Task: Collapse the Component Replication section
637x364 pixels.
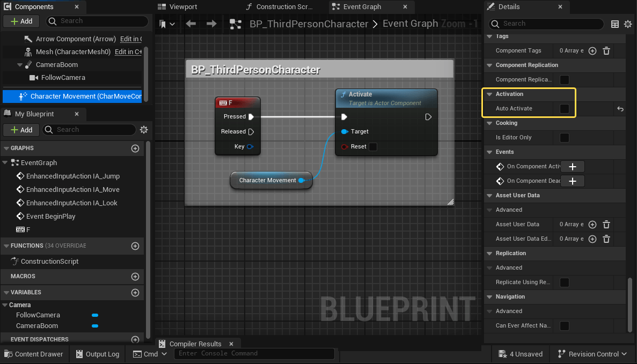Action: 489,65
